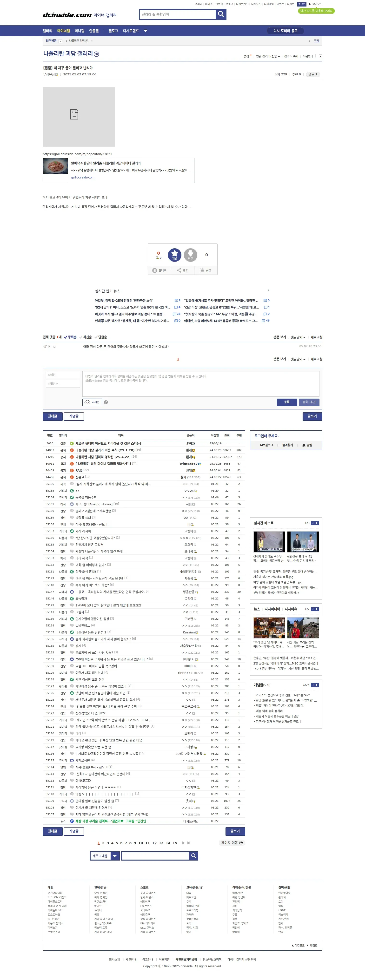This screenshot has width=365, height=980.
Task: Jump to the last page arrow icon
Action: (189, 843)
